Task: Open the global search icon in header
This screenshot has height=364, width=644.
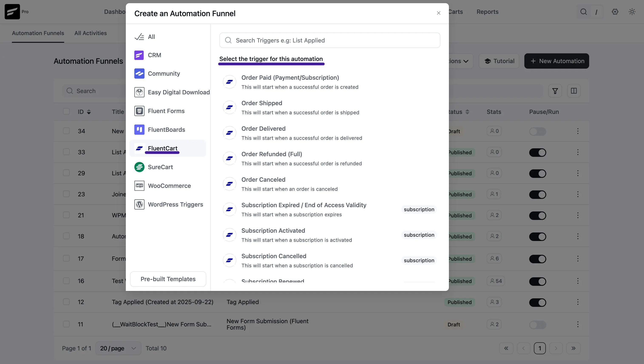Action: (583, 12)
